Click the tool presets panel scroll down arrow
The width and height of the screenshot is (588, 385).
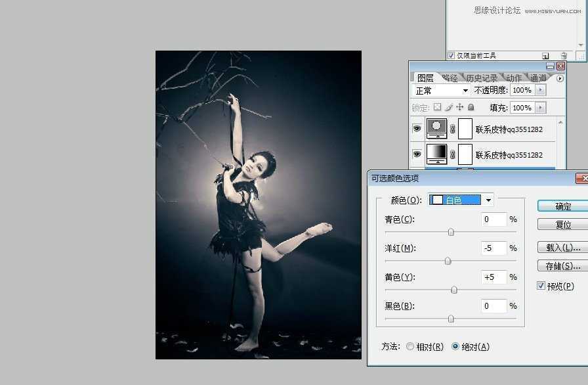(x=581, y=45)
